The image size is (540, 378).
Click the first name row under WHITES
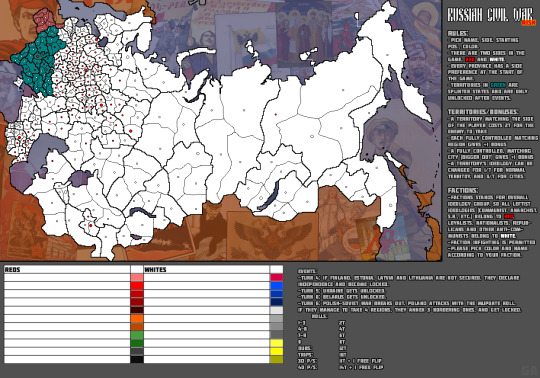[207, 277]
